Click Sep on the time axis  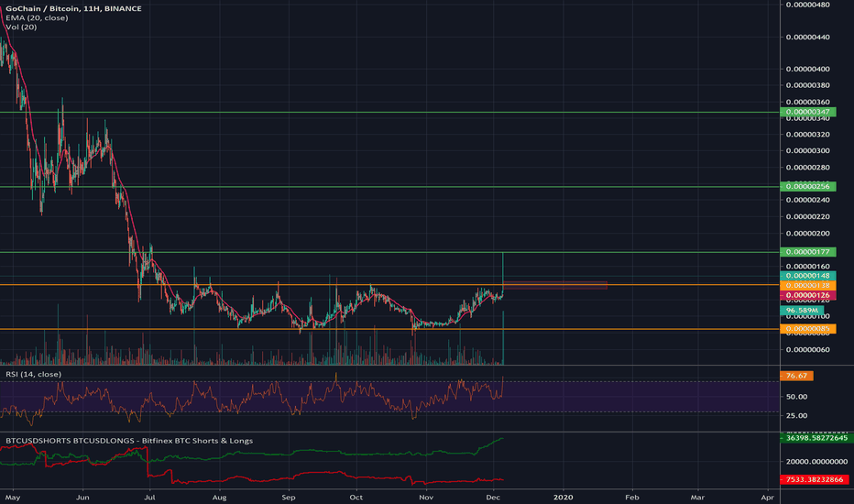(288, 497)
